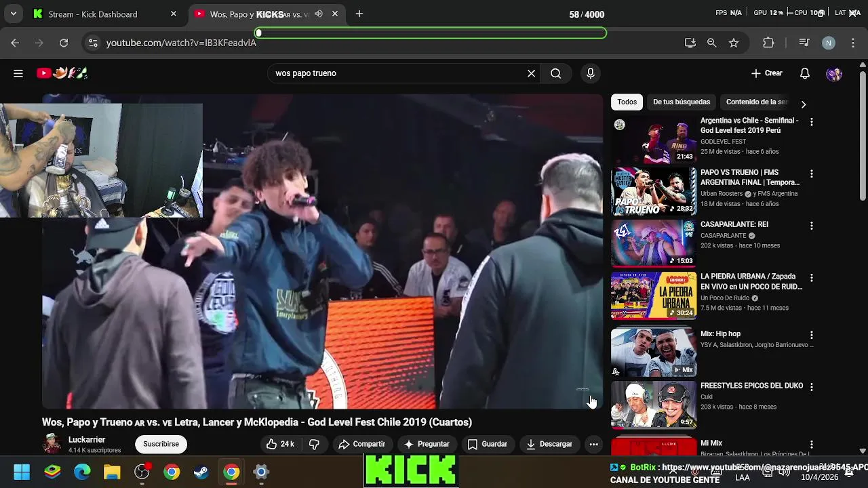Close the YouTube browser tab
This screenshot has height=488, width=868.
(x=335, y=14)
